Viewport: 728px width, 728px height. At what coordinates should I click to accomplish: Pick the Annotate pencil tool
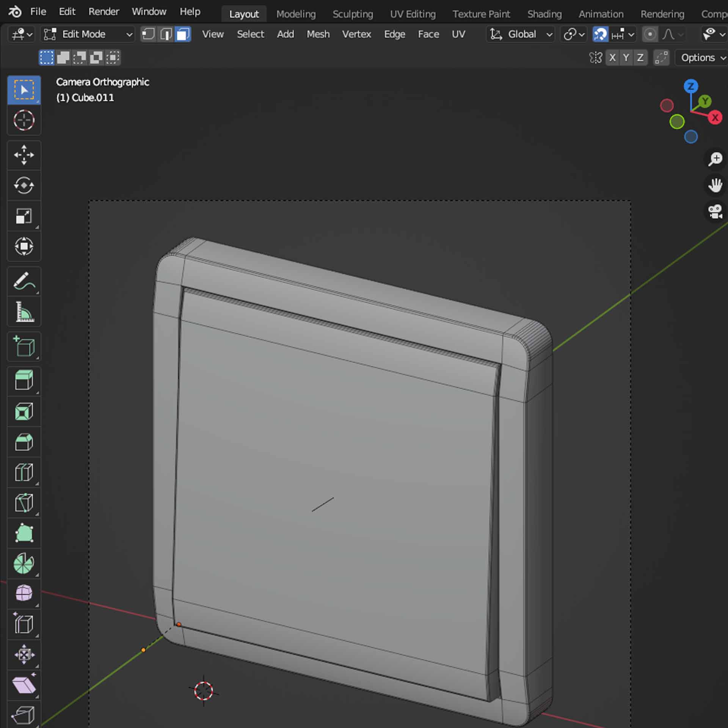click(x=24, y=282)
